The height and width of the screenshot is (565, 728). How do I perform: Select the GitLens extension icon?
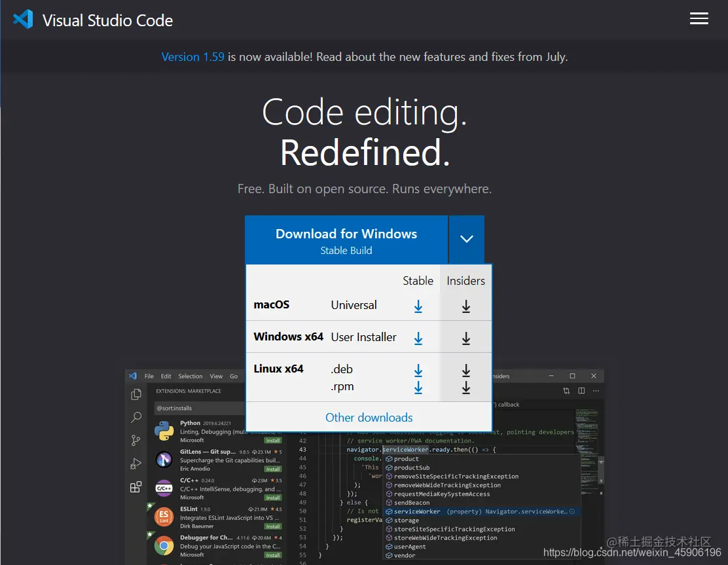click(x=164, y=460)
